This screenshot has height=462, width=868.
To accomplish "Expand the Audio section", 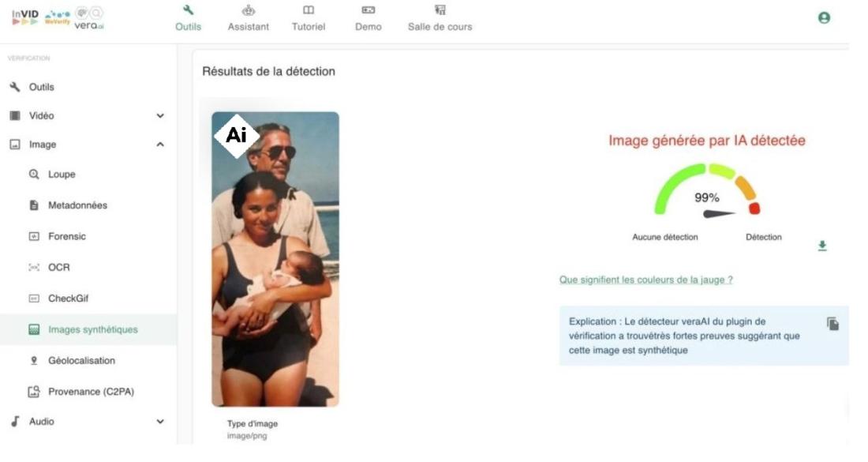I will [160, 422].
